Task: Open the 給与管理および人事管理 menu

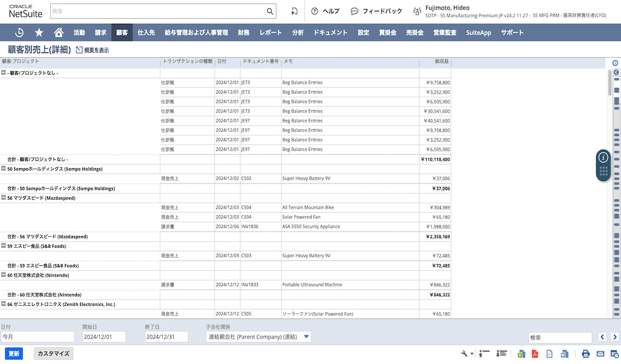Action: click(x=196, y=33)
